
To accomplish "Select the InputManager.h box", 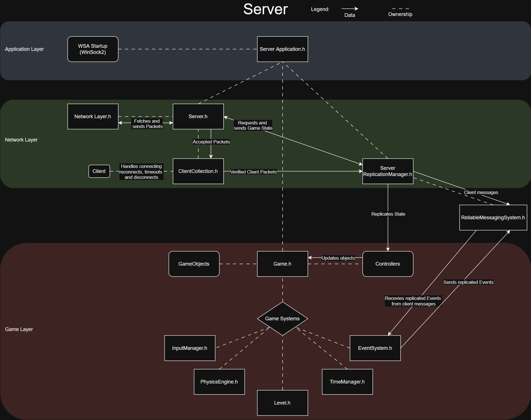I will 190,348.
